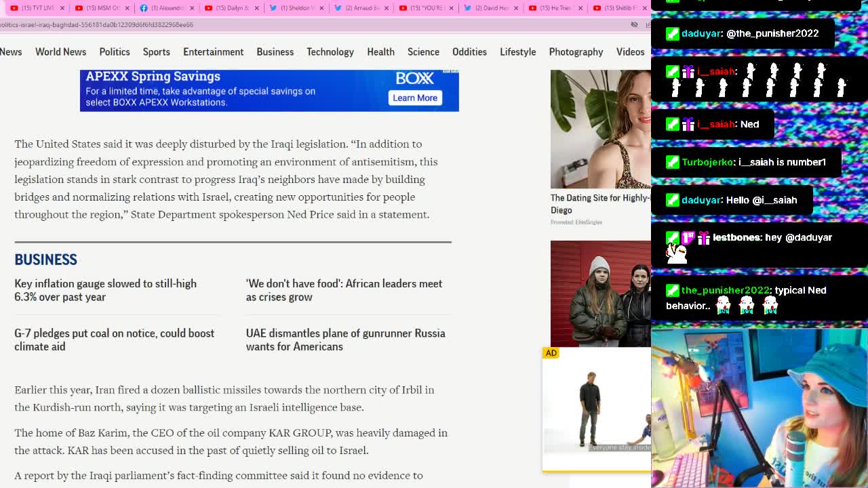Open the Oddities section
The image size is (868, 488).
pyautogui.click(x=469, y=52)
